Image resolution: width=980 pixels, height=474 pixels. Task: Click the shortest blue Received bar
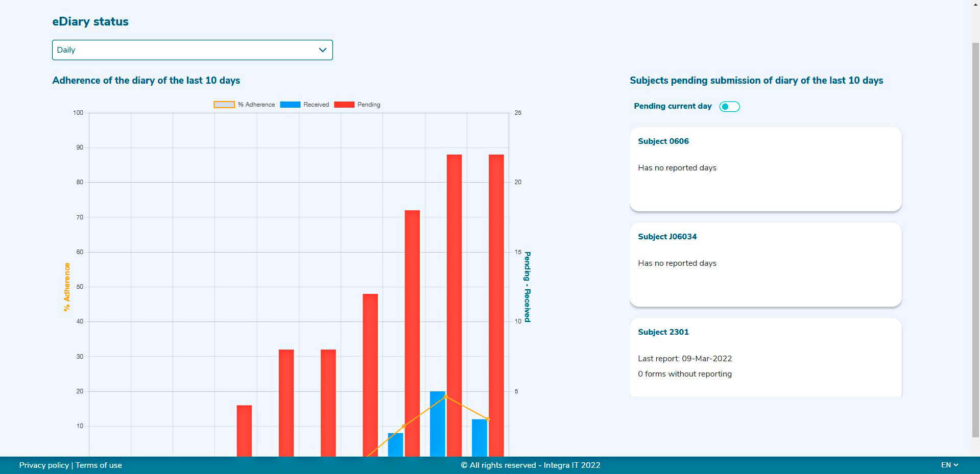[x=395, y=445]
